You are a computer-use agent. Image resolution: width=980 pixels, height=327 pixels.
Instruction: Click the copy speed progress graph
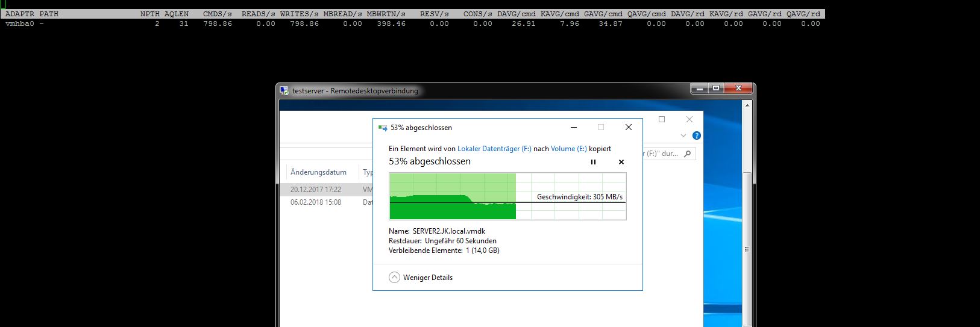coord(507,196)
